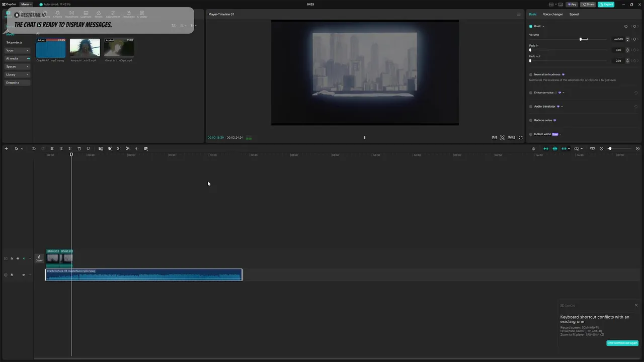The height and width of the screenshot is (362, 644).
Task: Click the Volume value stepper arrows
Action: 627,39
